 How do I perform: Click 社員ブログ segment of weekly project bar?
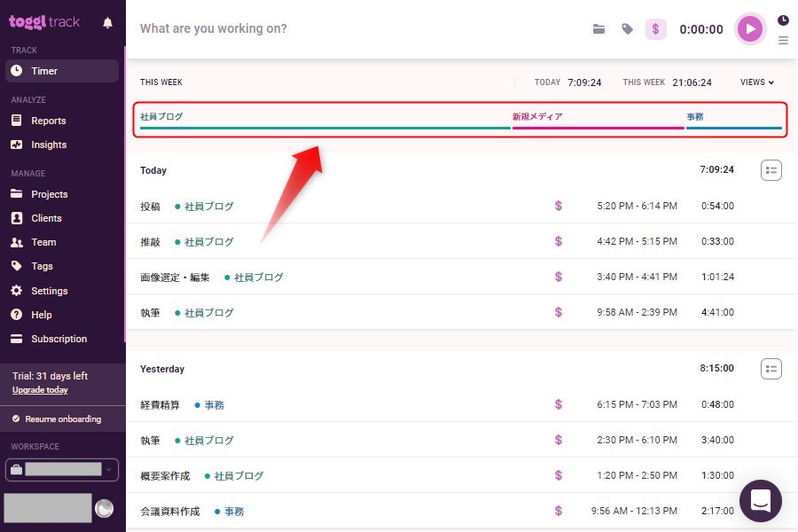[x=325, y=121]
